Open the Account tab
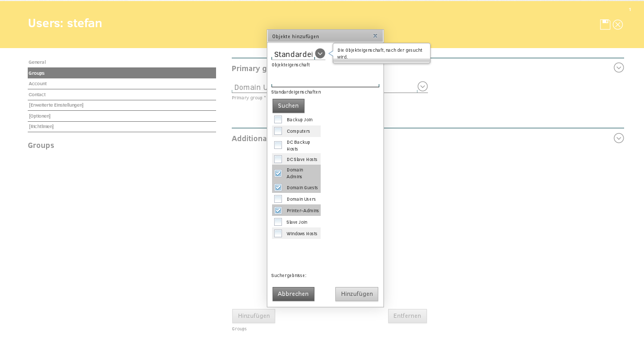644x345 pixels. (38, 84)
